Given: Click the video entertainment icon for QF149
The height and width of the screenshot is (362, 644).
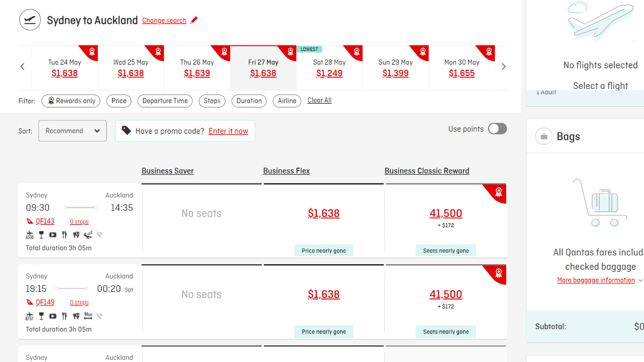Looking at the screenshot, I should [53, 316].
